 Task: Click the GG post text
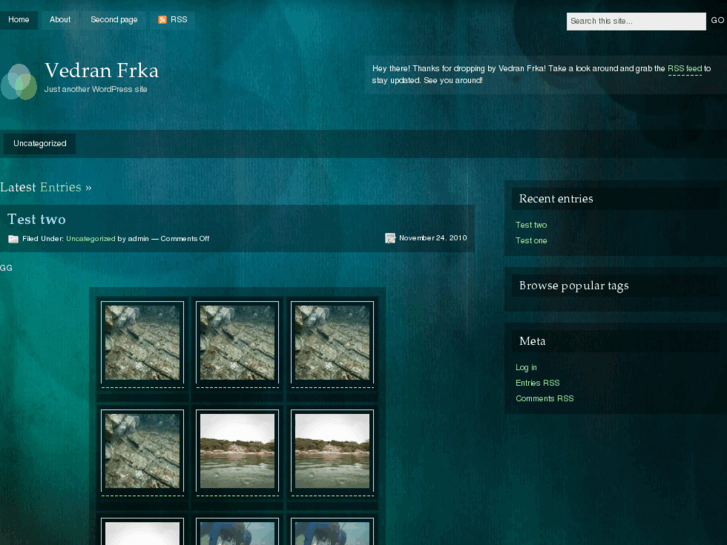[6, 268]
